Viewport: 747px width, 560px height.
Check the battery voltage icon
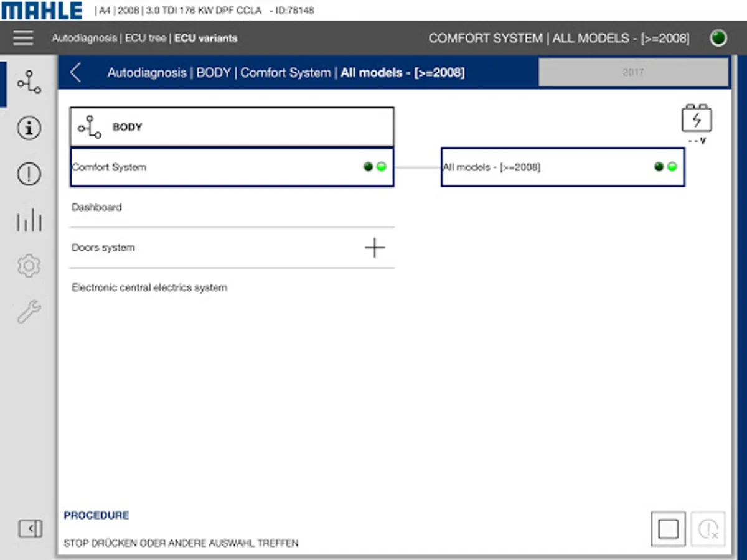click(697, 119)
